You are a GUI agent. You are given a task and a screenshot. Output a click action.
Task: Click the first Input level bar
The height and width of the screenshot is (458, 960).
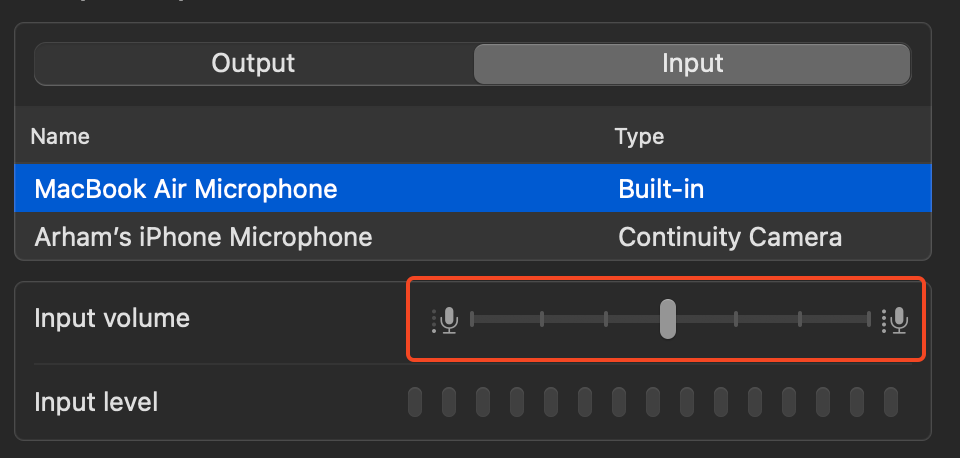[415, 402]
